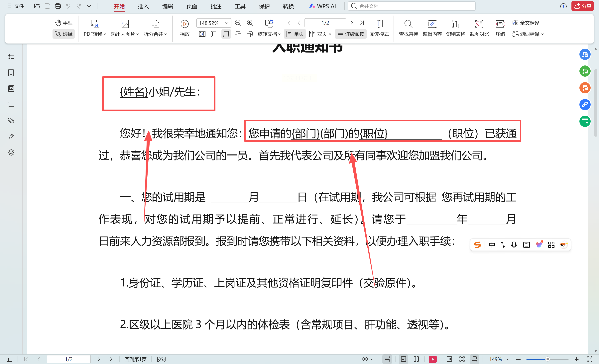Switch to Single Page view
The width and height of the screenshot is (599, 364).
[295, 34]
